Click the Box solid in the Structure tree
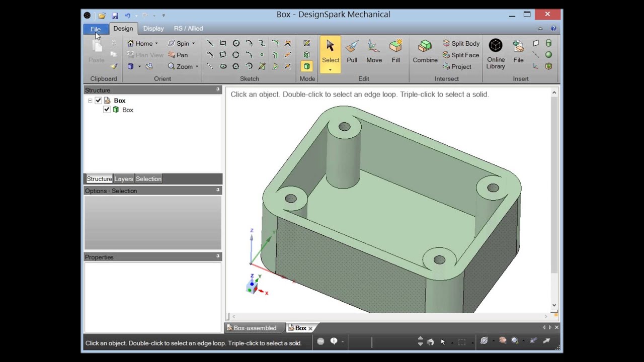This screenshot has width=644, height=362. 128,110
